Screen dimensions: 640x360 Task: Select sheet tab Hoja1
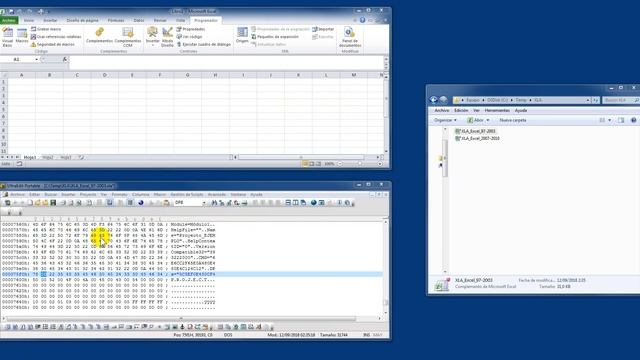pos(30,157)
